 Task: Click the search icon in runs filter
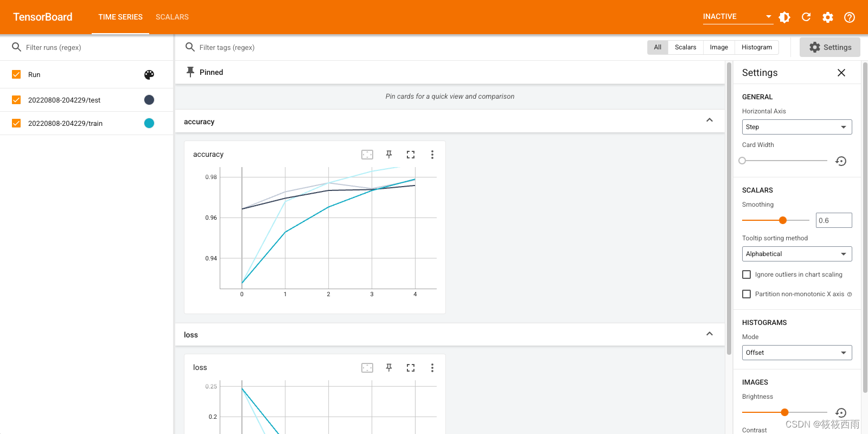[x=17, y=47]
